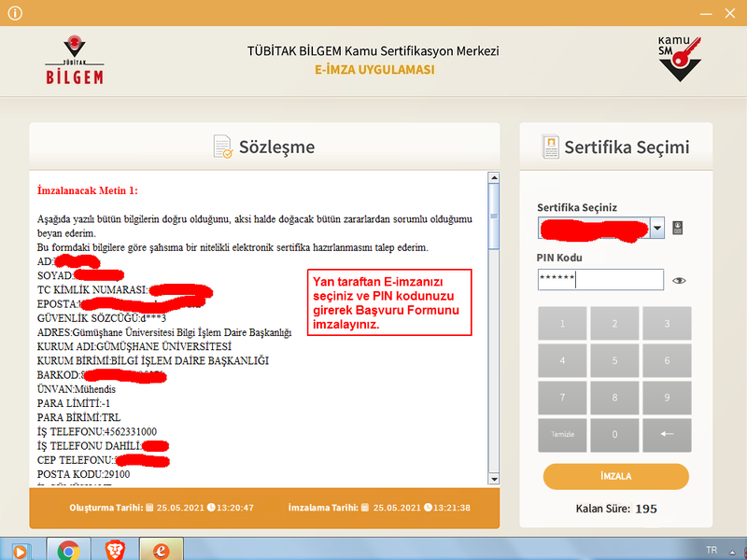The width and height of the screenshot is (747, 560).
Task: Click the contract text vertical scrollbar
Action: tap(494, 327)
